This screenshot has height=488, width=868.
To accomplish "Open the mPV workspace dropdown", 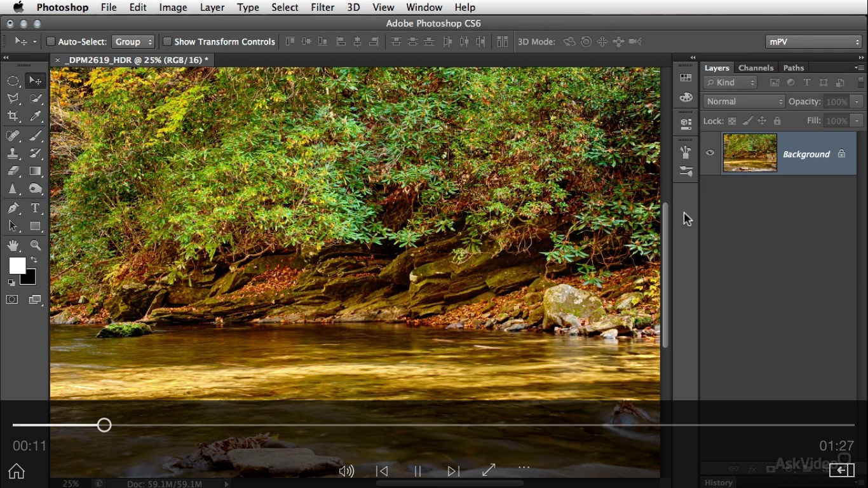I will tap(813, 42).
